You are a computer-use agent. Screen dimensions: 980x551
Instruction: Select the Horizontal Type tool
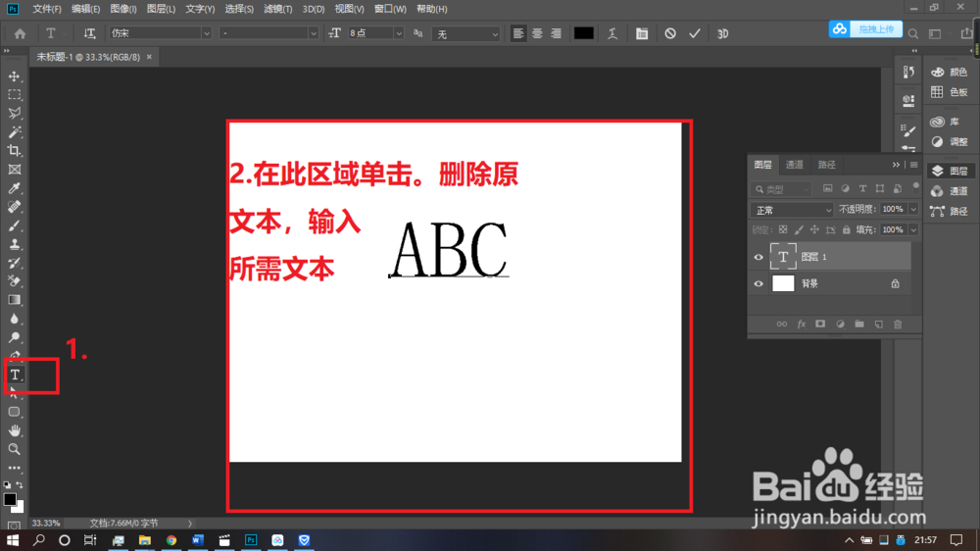(x=15, y=375)
